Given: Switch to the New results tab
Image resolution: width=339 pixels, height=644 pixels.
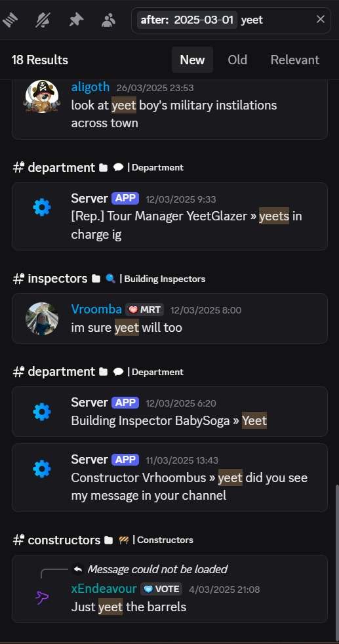Looking at the screenshot, I should pyautogui.click(x=192, y=60).
